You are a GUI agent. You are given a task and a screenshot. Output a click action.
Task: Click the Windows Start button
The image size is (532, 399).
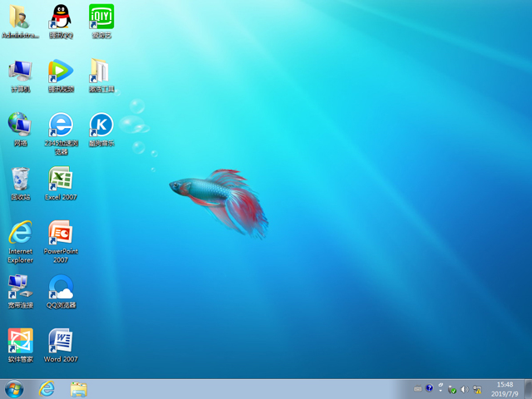click(14, 389)
